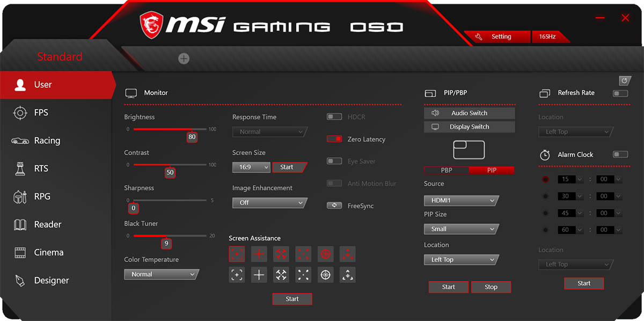Click Start next to Screen Size

point(289,167)
